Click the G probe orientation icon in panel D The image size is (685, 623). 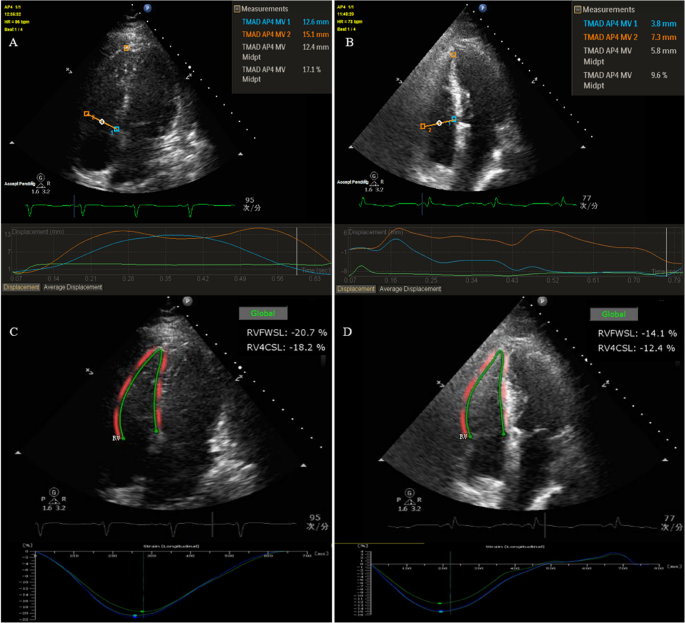(x=409, y=493)
